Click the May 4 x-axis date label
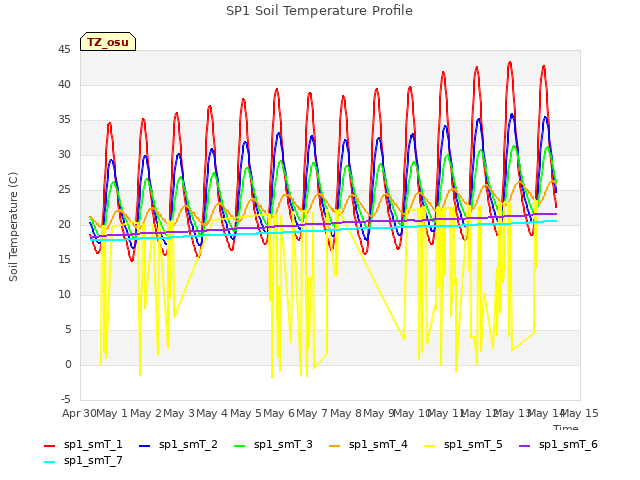This screenshot has width=640, height=480. [x=212, y=413]
